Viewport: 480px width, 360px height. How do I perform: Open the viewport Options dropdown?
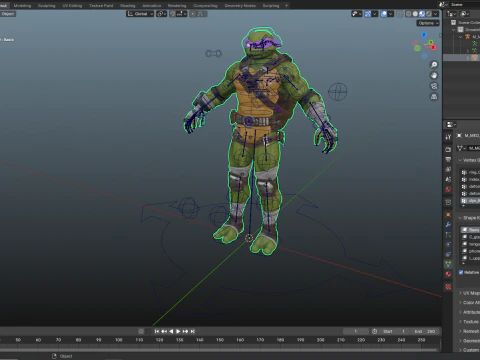tap(428, 23)
